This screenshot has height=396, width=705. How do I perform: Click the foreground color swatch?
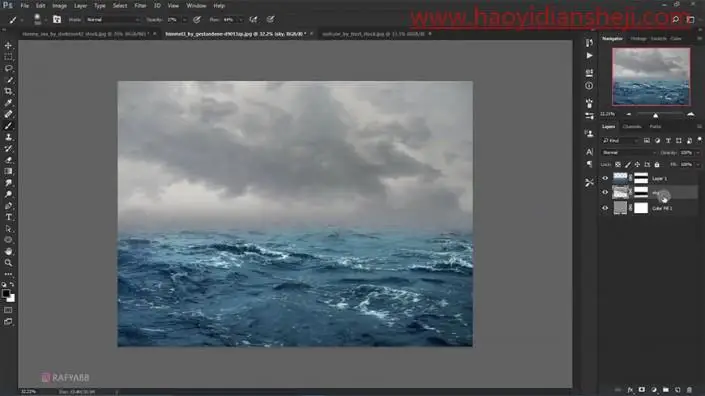[6, 294]
